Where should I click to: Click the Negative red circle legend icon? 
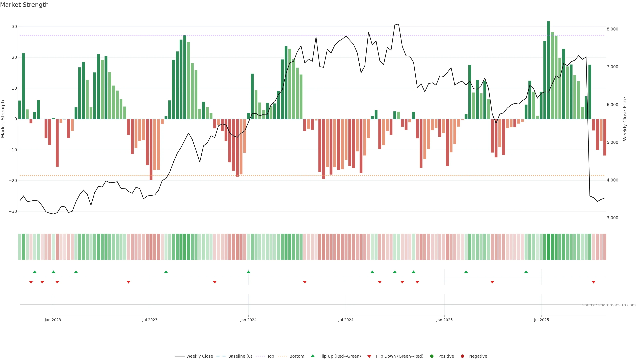point(462,356)
